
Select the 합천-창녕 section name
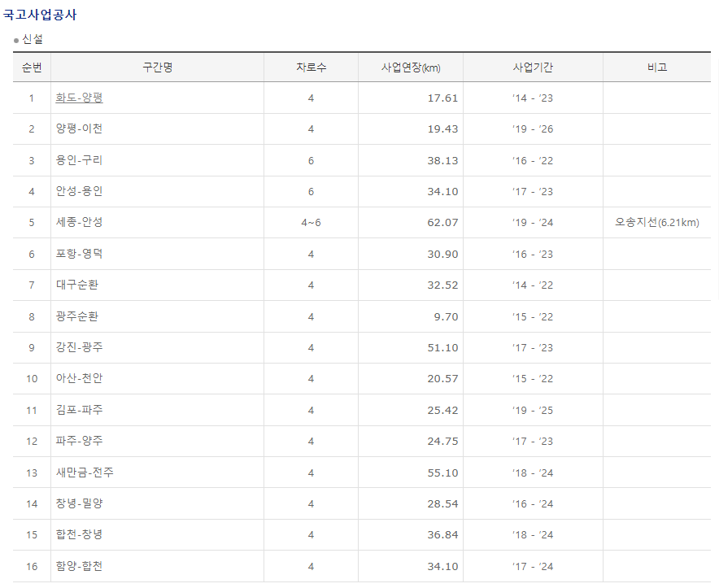point(80,534)
